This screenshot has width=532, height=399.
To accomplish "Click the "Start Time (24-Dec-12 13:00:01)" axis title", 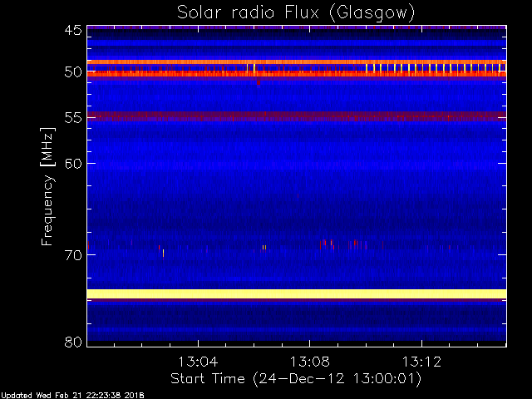I will point(296,379).
